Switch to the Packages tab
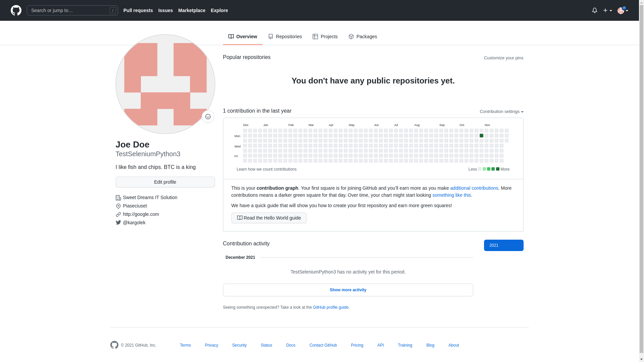This screenshot has width=644, height=362. point(363,37)
